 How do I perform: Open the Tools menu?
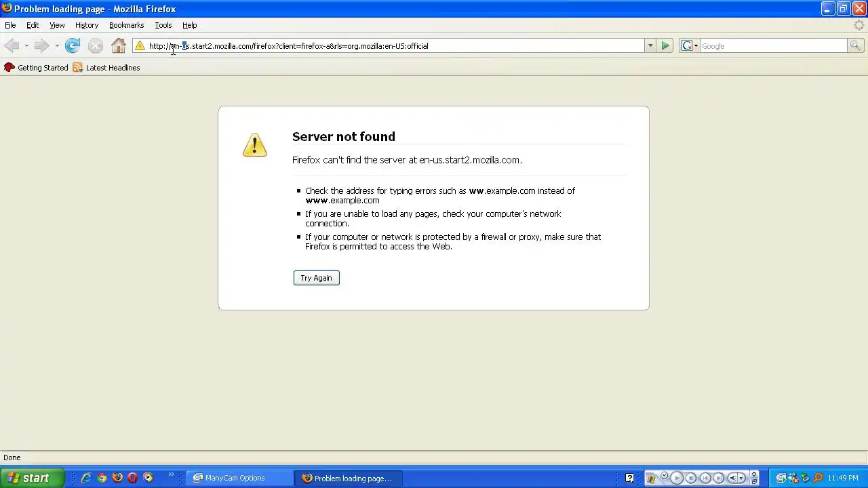click(x=163, y=25)
